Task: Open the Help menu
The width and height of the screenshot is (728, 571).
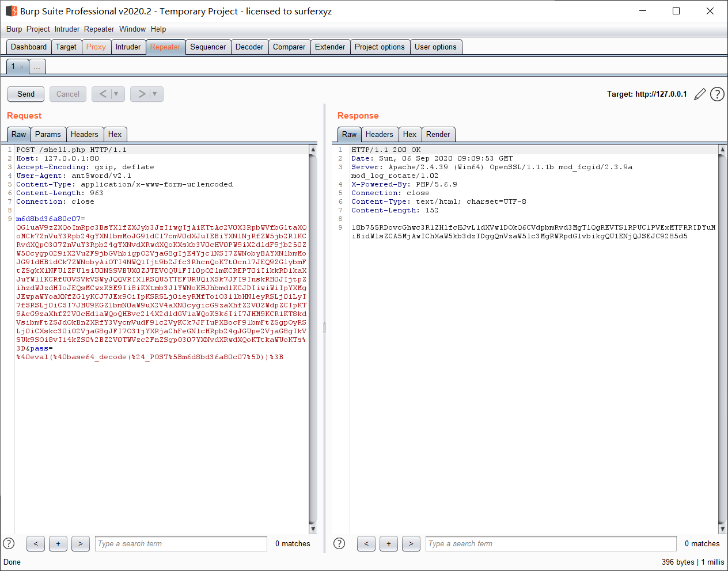Action: 158,29
